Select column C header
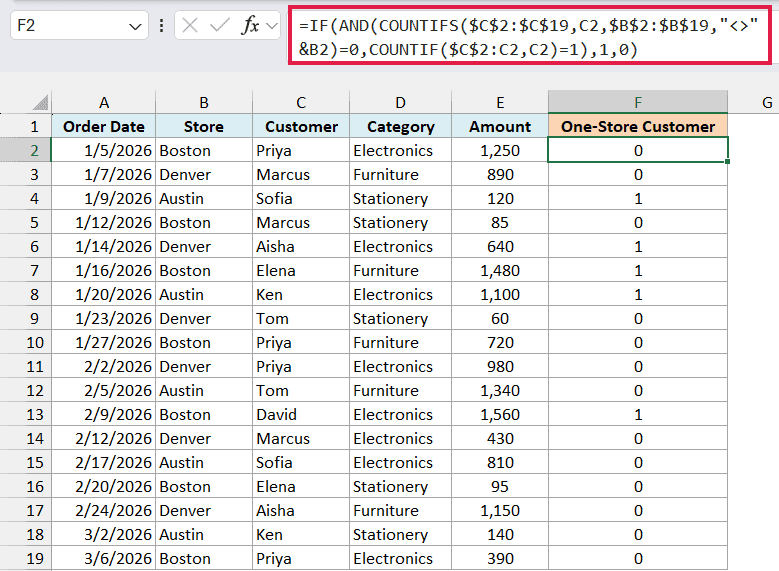This screenshot has height=571, width=779. click(x=301, y=102)
